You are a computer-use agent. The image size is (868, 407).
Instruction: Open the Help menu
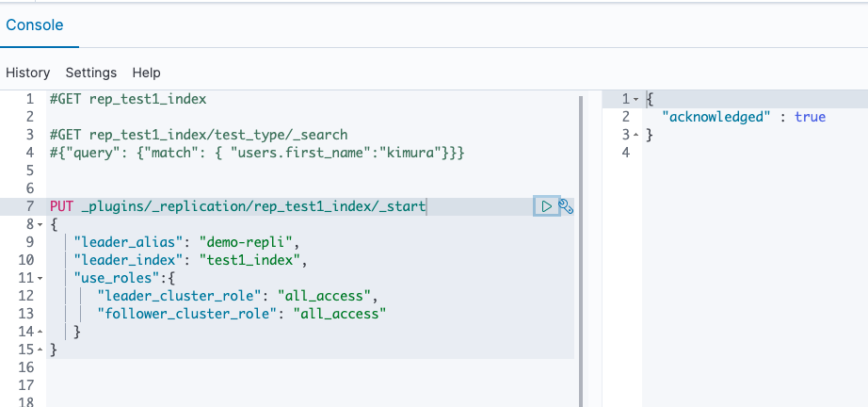coord(147,73)
